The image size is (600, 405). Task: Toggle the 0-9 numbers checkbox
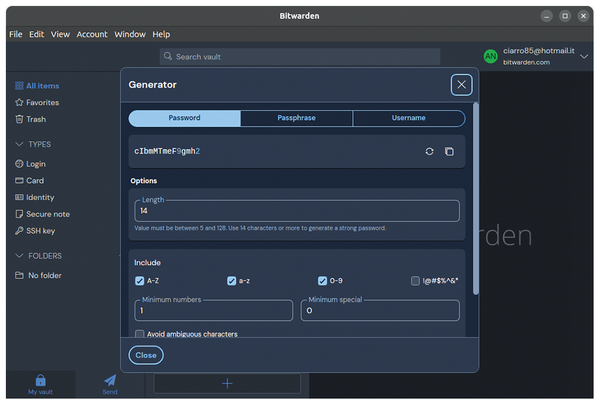click(x=323, y=281)
